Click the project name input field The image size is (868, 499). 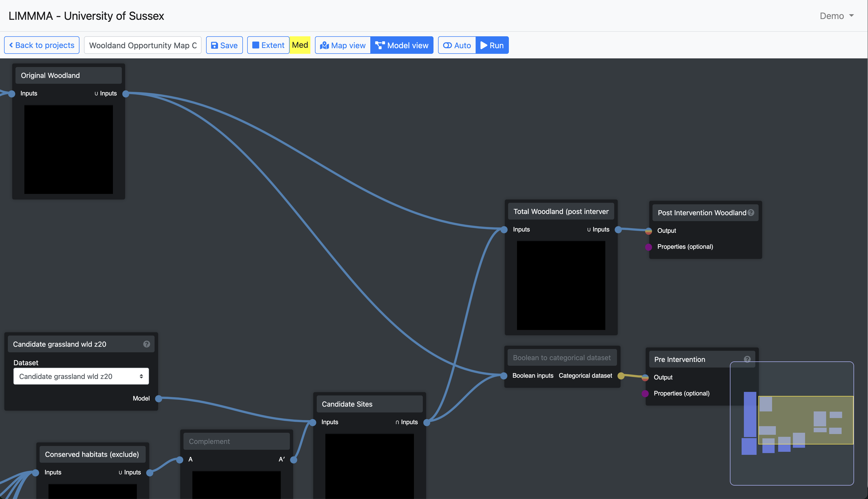143,45
